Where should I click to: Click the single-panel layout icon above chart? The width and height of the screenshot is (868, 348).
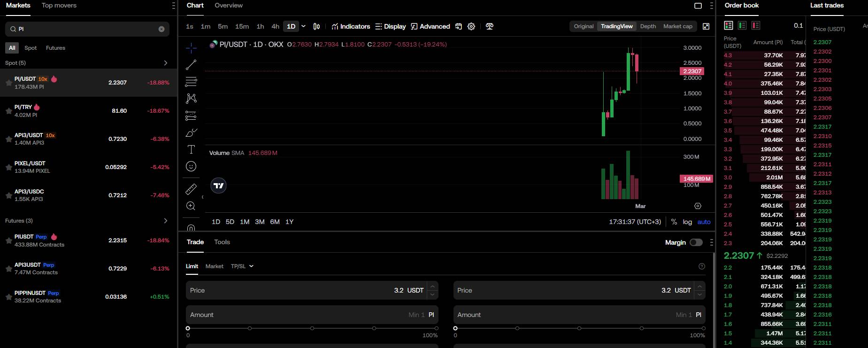click(698, 6)
